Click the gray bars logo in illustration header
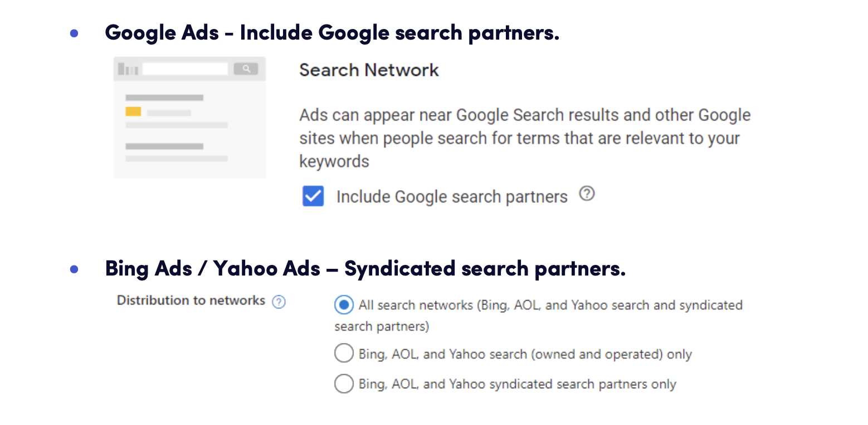This screenshot has height=425, width=868. tap(128, 69)
